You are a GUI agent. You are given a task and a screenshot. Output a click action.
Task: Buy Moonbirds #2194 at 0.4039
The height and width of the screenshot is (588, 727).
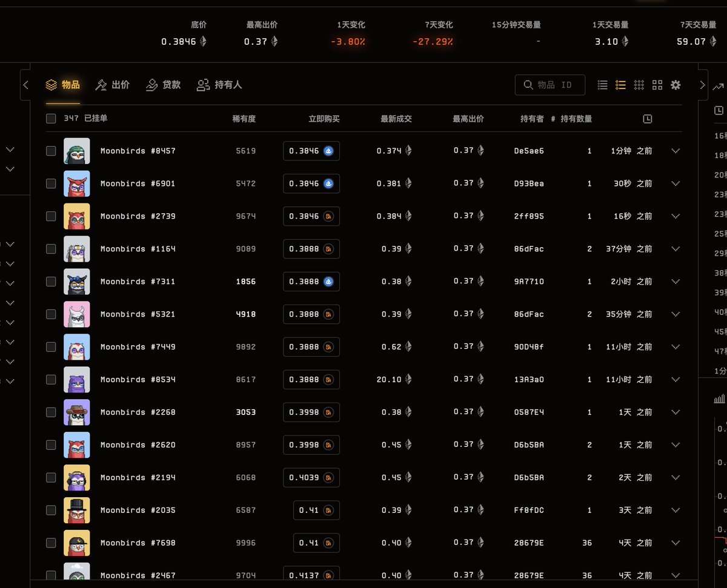311,478
